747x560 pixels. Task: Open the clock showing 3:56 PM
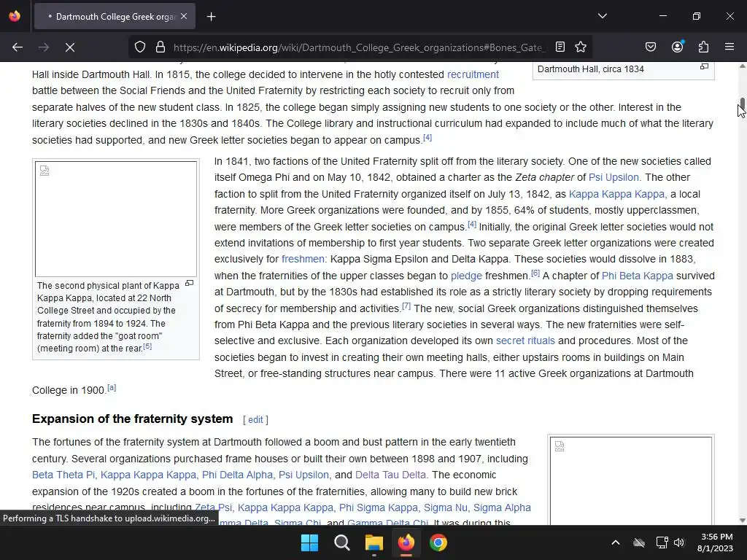(x=715, y=542)
